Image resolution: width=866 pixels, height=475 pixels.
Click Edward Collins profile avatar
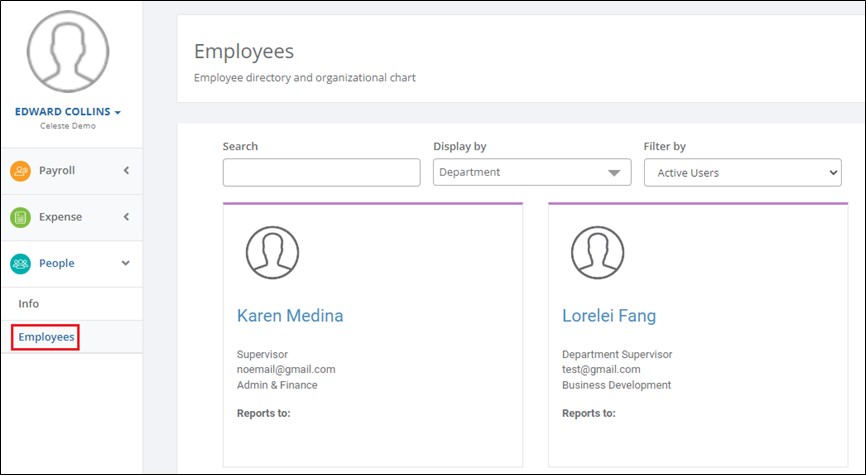68,51
